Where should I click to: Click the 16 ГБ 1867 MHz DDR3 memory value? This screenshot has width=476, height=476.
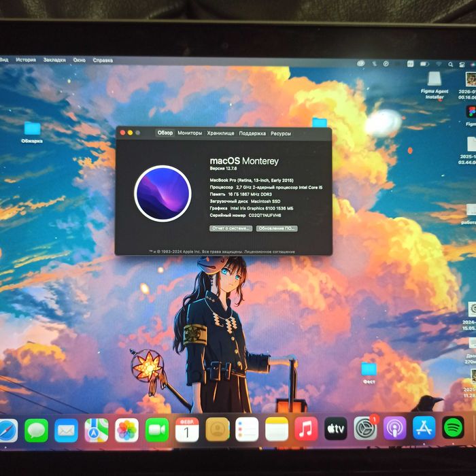[250, 194]
